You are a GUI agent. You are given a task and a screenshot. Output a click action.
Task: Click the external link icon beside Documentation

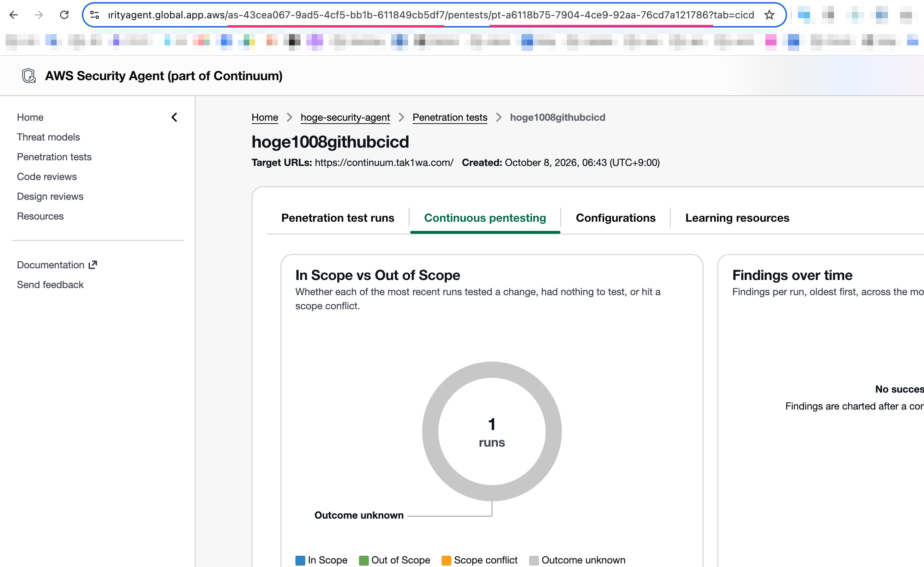click(x=92, y=265)
